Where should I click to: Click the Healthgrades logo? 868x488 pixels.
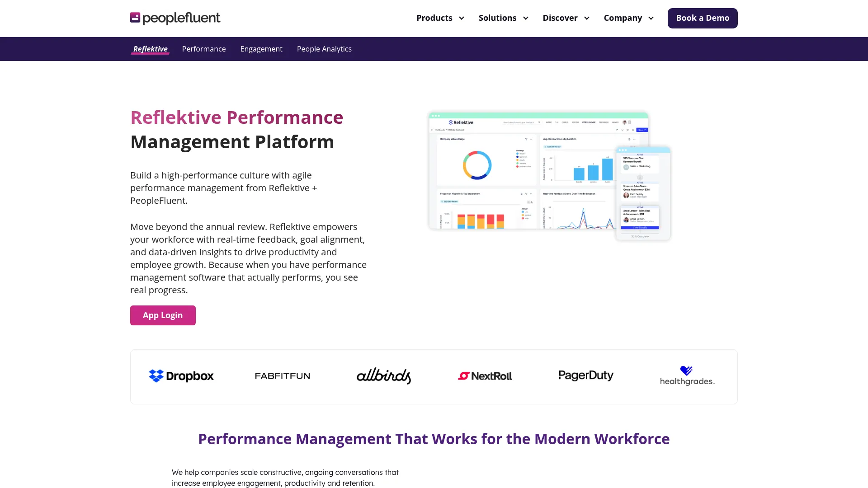[687, 376]
